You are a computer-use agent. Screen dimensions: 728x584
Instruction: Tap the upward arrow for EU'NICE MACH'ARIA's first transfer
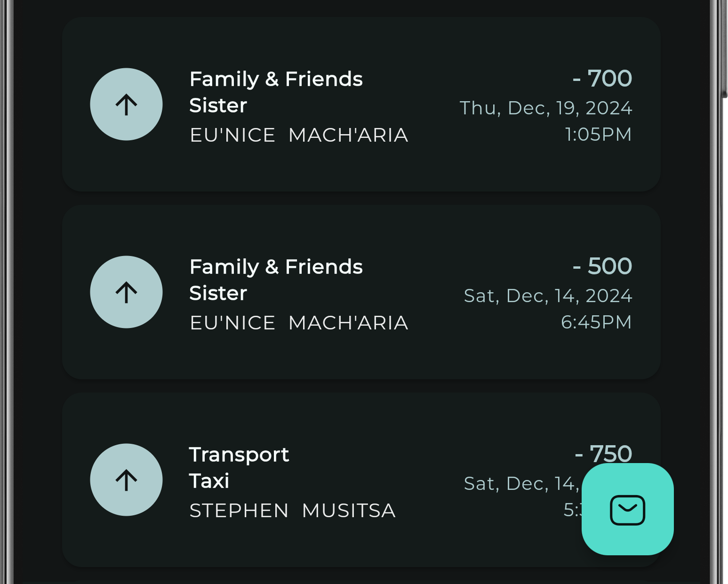pos(126,104)
